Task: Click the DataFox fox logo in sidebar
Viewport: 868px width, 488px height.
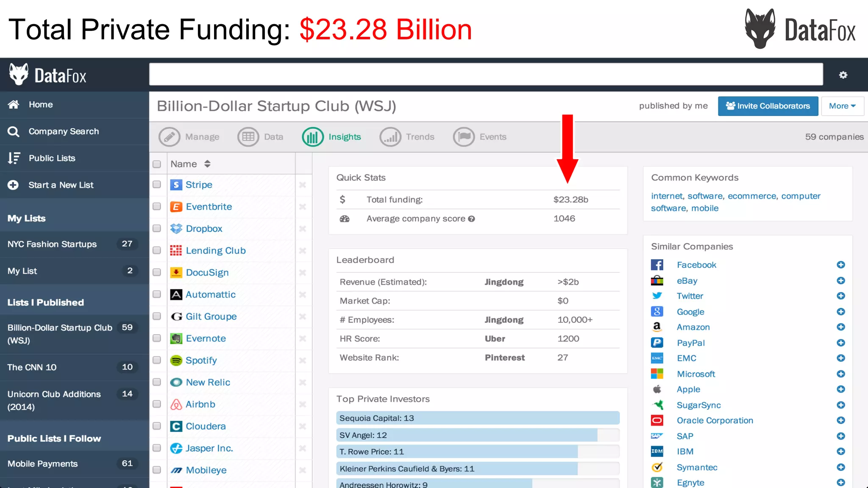Action: click(x=19, y=75)
